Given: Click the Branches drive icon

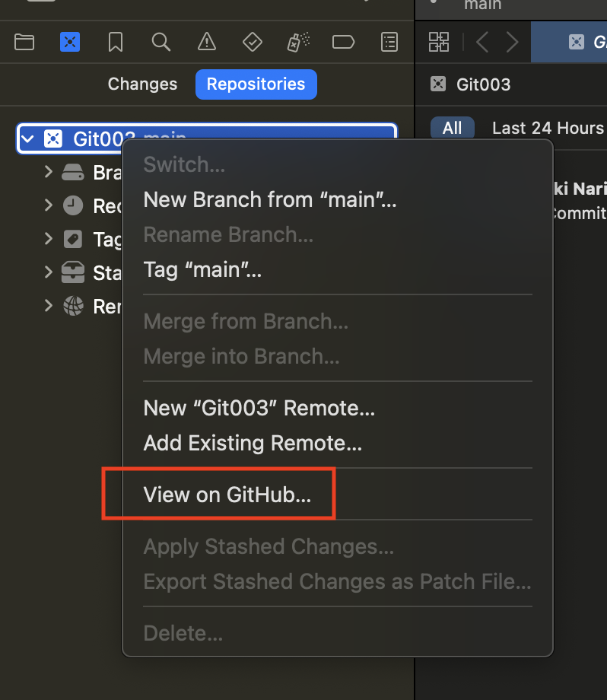Looking at the screenshot, I should point(72,172).
